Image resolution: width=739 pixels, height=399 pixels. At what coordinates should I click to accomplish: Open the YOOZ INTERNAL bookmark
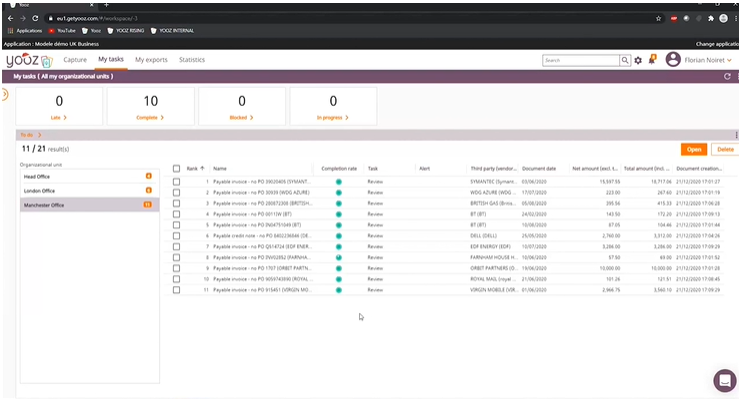coord(172,31)
